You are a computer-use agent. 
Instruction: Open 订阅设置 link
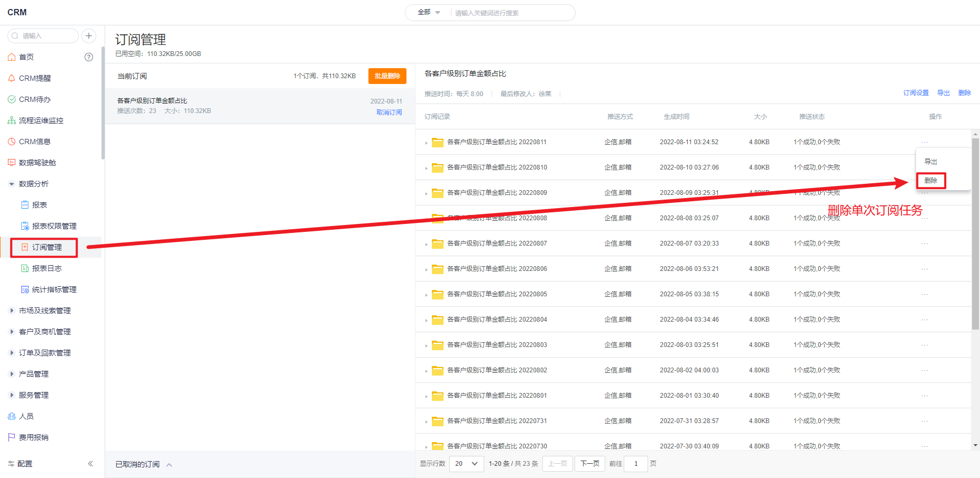916,93
